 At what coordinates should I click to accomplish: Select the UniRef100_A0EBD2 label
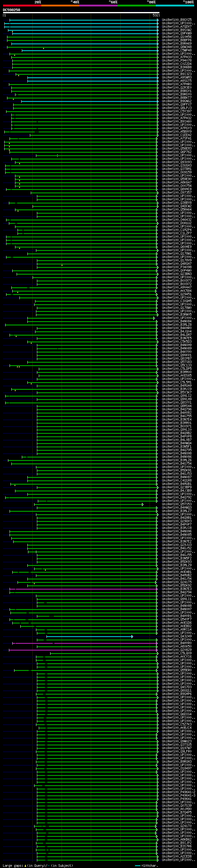177,626
